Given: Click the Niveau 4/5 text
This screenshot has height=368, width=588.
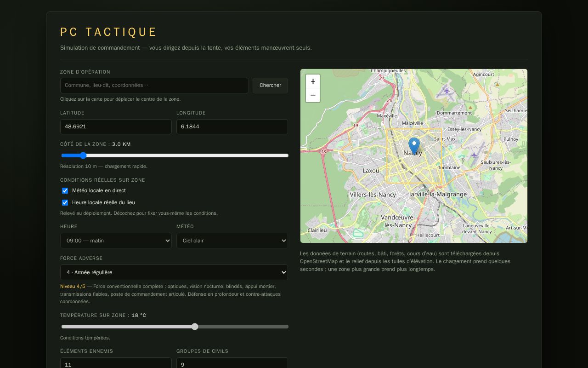Looking at the screenshot, I should click(x=73, y=286).
